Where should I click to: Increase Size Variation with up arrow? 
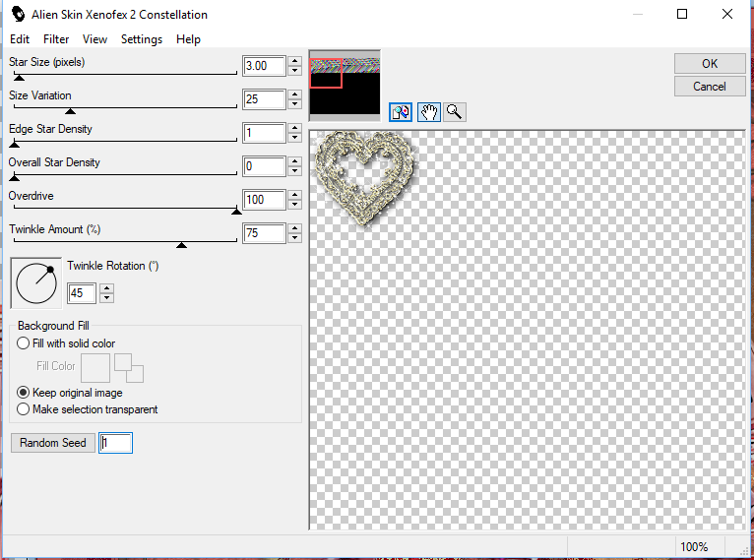pyautogui.click(x=294, y=94)
